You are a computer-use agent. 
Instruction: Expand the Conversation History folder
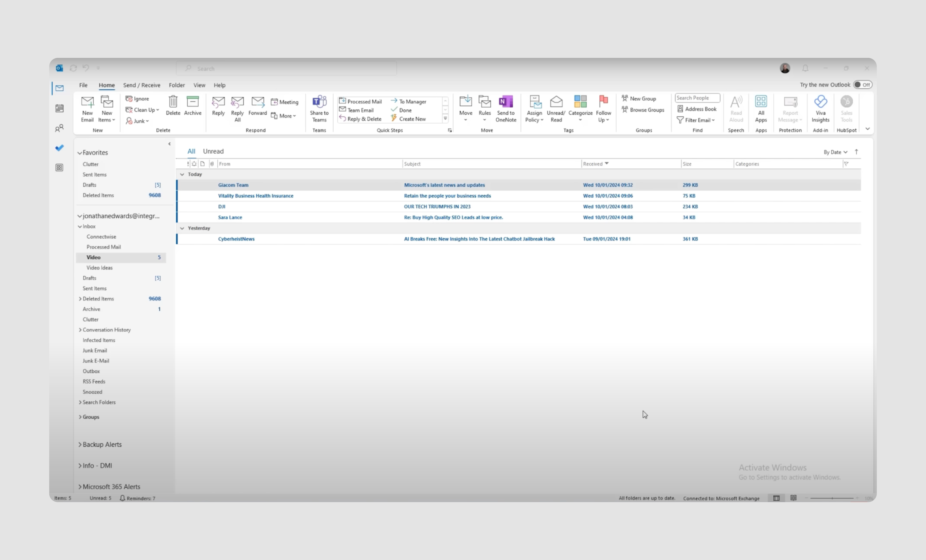pyautogui.click(x=80, y=330)
